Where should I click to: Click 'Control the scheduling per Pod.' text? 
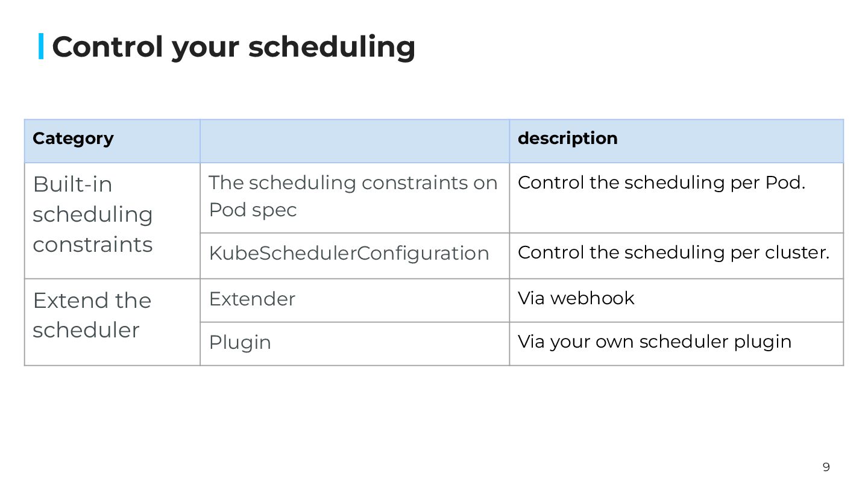(x=661, y=183)
